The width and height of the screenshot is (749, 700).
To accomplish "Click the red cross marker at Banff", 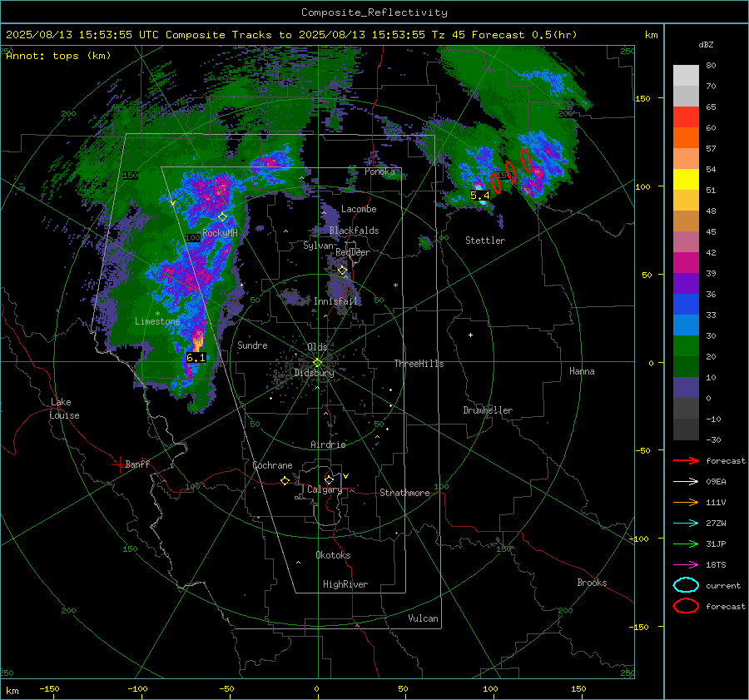I will (118, 464).
